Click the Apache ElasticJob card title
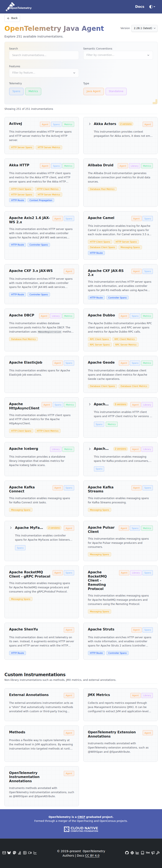Screen dimensions: 162x868 [x=26, y=363]
